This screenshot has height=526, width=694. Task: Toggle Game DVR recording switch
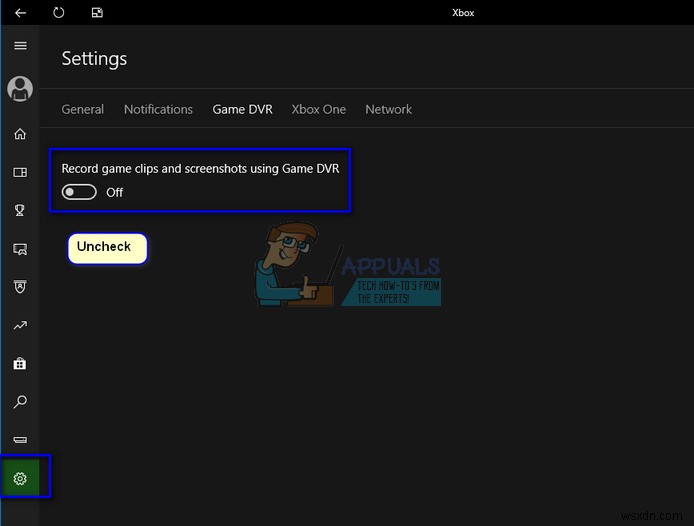(79, 192)
